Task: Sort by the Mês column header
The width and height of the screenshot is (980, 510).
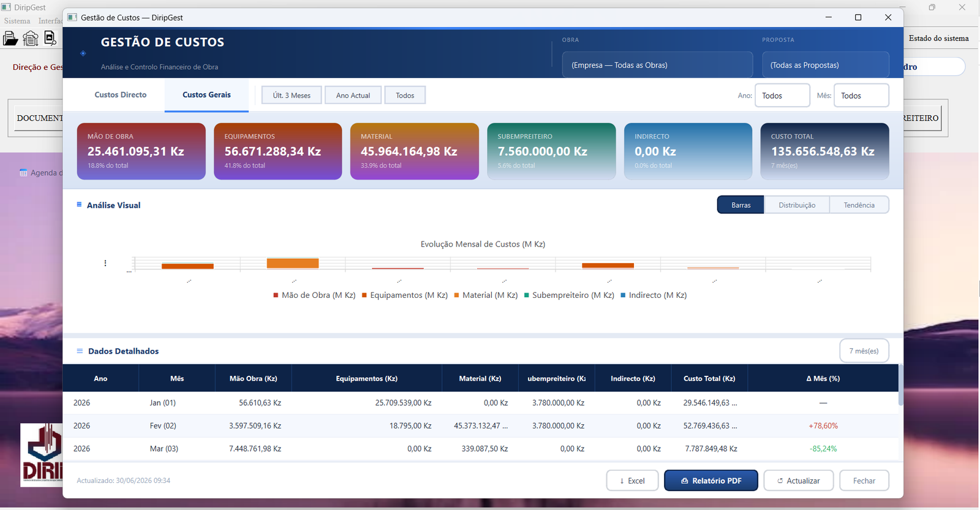Action: [x=177, y=378]
